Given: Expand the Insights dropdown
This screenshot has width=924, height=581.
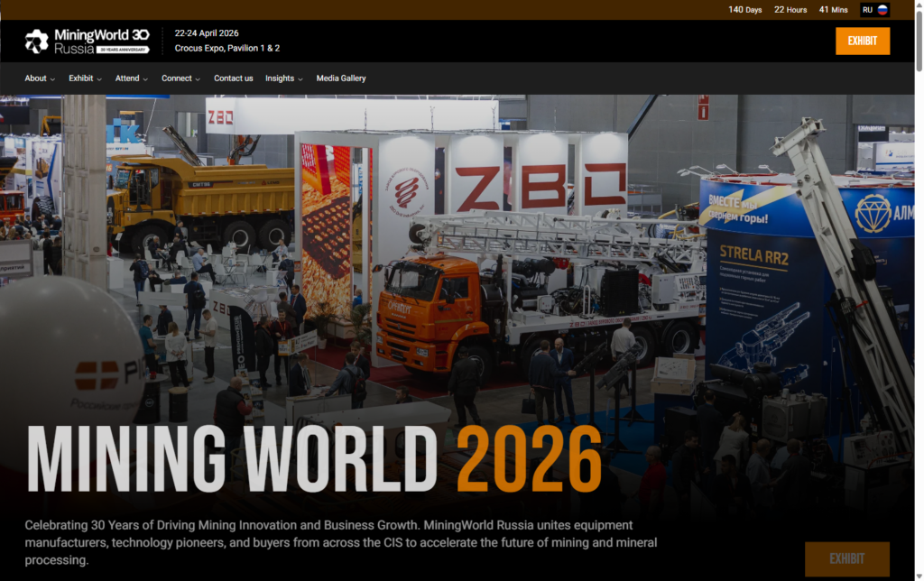Looking at the screenshot, I should pyautogui.click(x=283, y=78).
